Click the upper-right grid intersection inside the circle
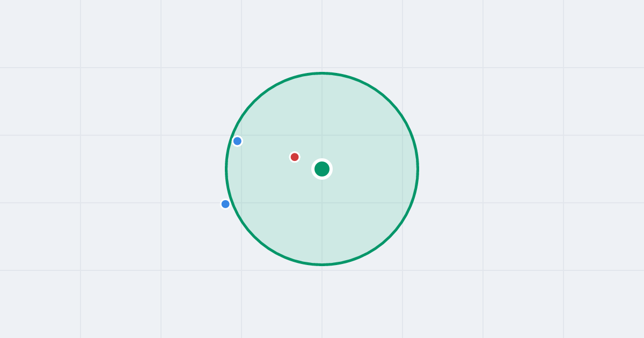Viewport: 644px width, 338px height. click(402, 135)
